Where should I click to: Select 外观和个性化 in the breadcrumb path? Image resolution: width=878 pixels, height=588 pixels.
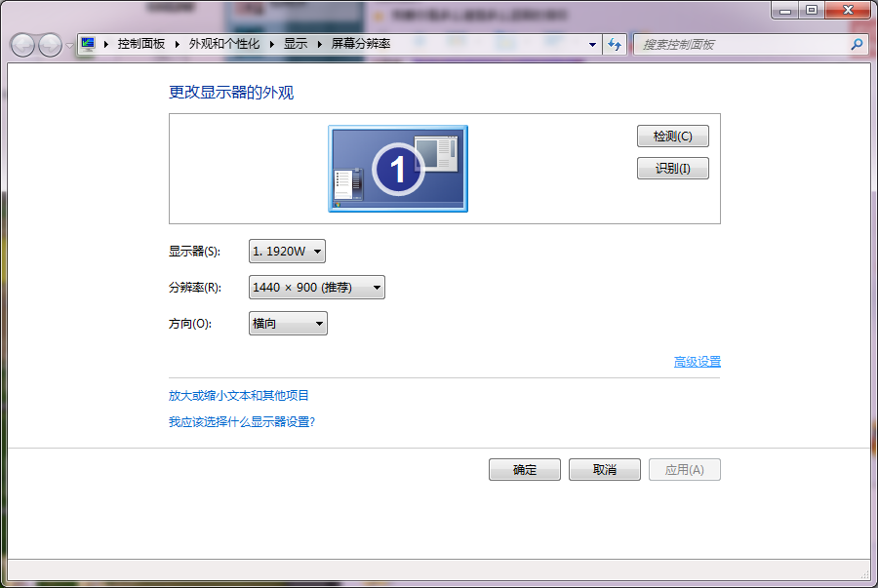(x=224, y=44)
